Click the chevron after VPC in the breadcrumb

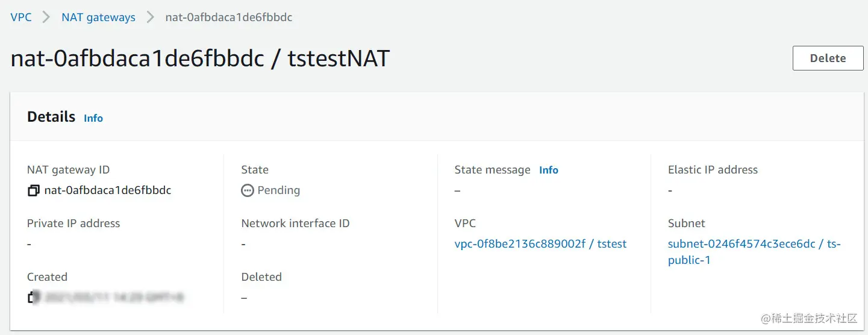point(46,17)
